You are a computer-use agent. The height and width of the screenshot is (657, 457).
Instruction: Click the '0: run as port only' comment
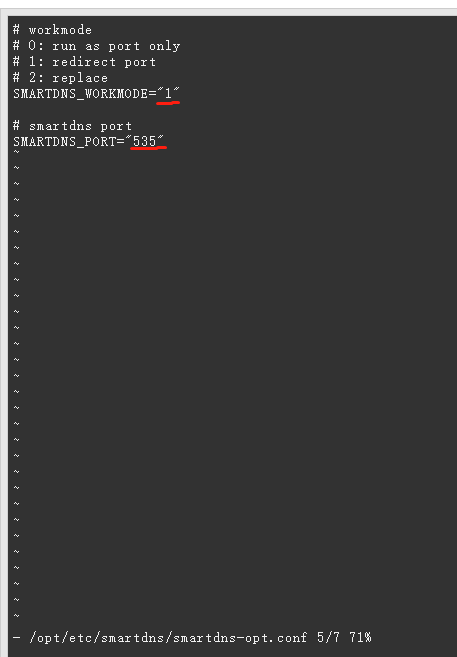coord(104,46)
